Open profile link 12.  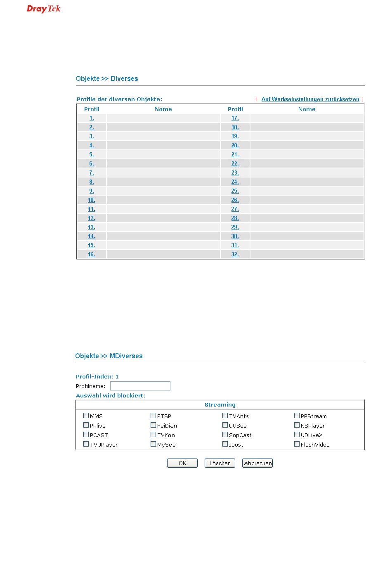(x=92, y=218)
